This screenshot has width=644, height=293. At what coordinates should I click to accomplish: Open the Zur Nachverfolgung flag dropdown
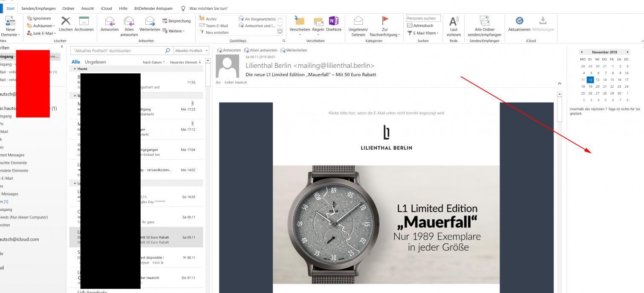[x=384, y=27]
